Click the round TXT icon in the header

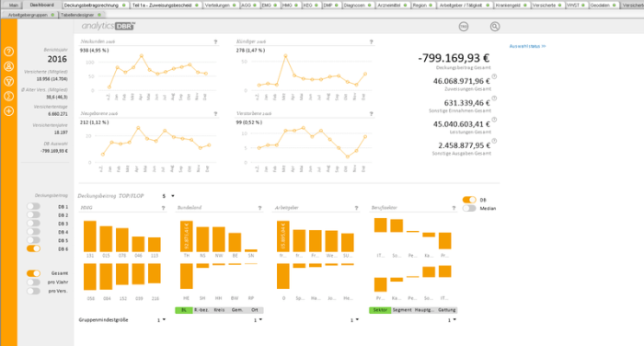(464, 27)
